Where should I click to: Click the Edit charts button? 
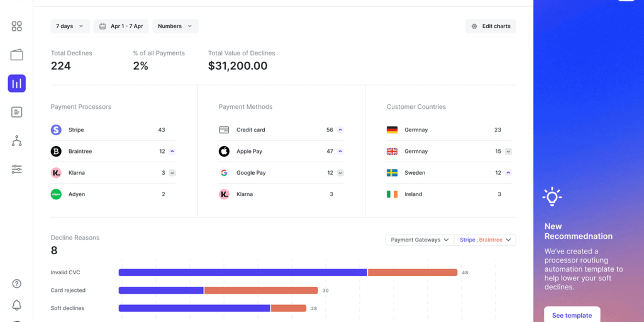[491, 26]
